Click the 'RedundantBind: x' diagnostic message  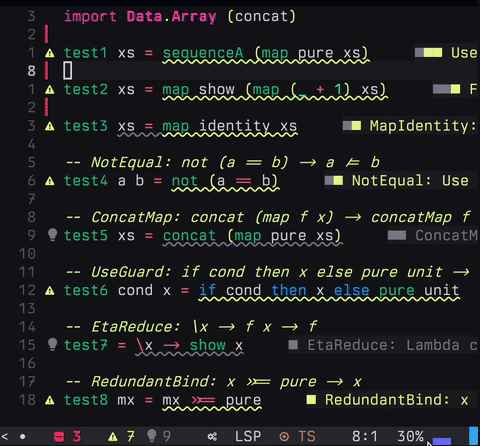pyautogui.click(x=397, y=400)
